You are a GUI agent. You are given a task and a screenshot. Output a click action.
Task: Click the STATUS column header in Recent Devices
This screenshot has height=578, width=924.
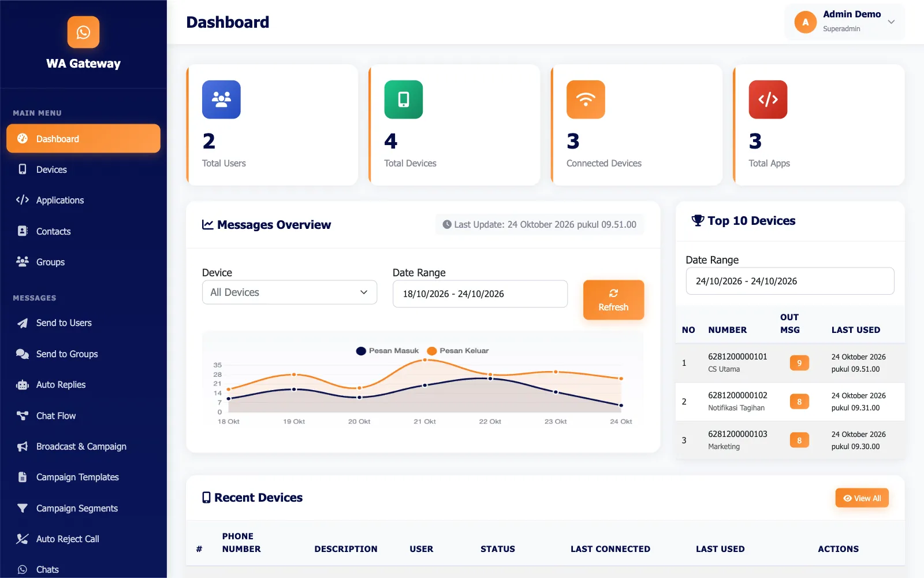click(x=498, y=549)
